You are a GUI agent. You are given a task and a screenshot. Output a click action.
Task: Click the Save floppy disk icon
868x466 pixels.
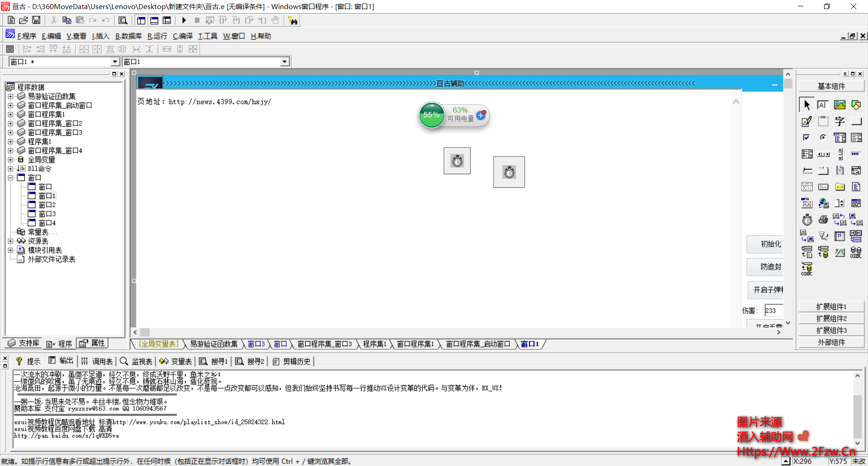pos(36,20)
